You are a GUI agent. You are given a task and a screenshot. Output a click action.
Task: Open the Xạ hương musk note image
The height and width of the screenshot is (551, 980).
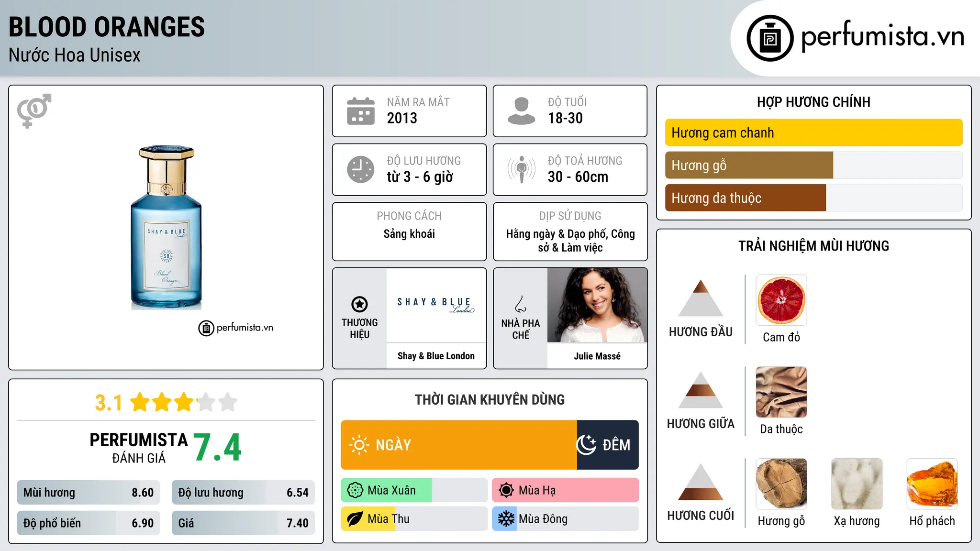click(857, 484)
